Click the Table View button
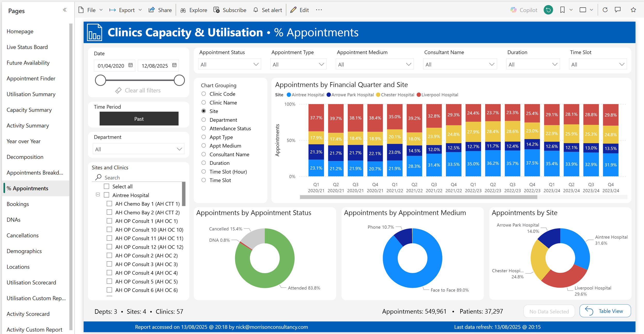Image resolution: width=644 pixels, height=334 pixels. 605,311
